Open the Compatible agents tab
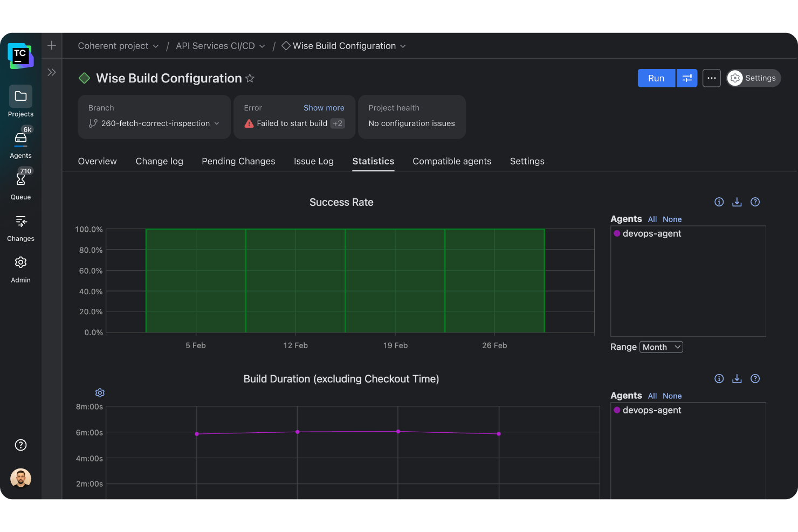The width and height of the screenshot is (798, 532). (452, 161)
